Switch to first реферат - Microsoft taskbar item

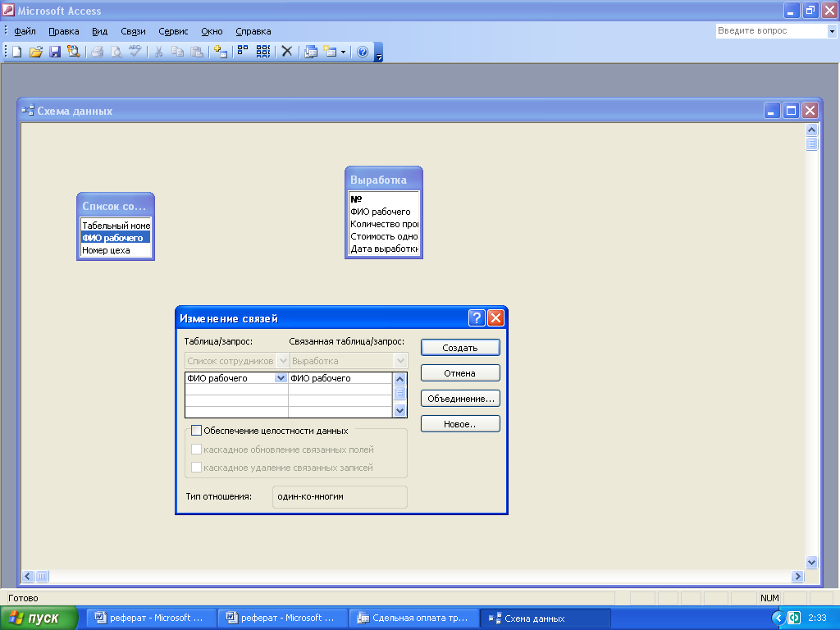pos(152,618)
